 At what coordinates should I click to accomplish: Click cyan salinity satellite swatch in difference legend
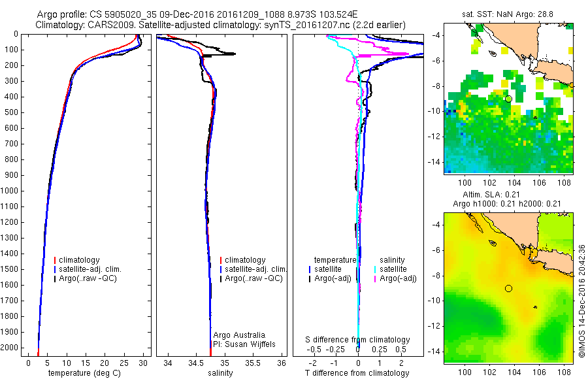[375, 269]
